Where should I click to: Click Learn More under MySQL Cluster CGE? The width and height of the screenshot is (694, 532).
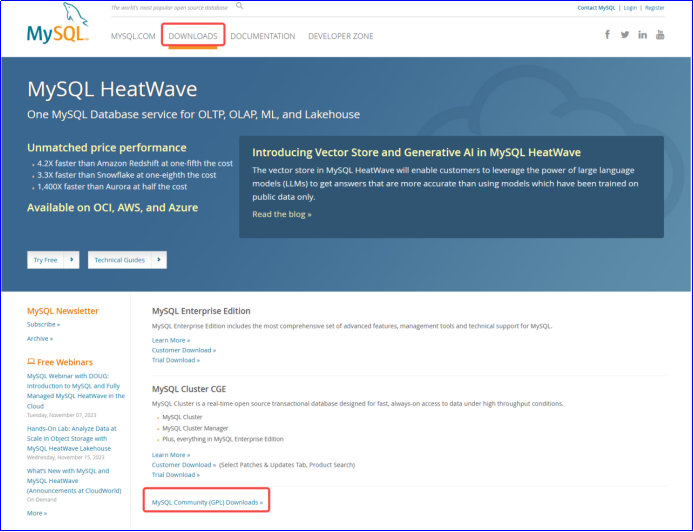171,455
